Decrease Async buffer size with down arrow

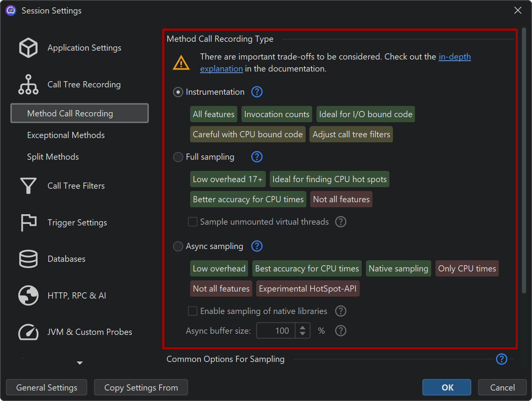pyautogui.click(x=303, y=334)
